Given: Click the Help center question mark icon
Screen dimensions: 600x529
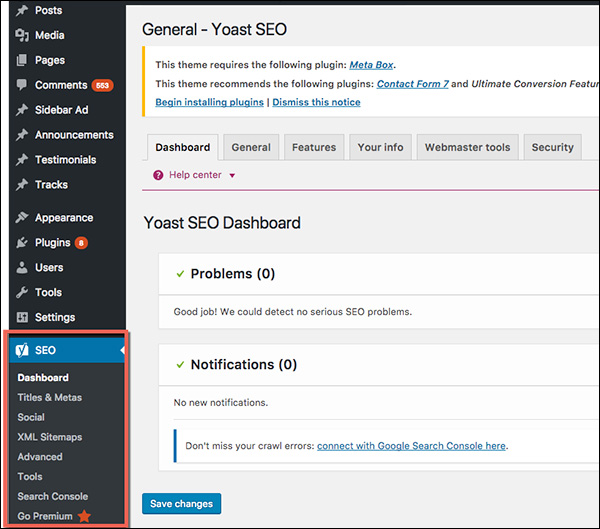Looking at the screenshot, I should (158, 175).
